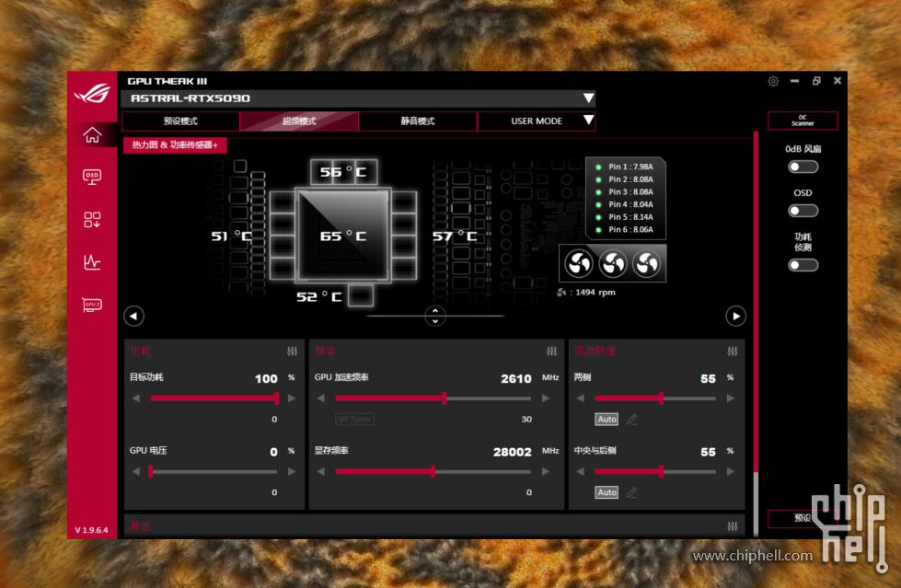Adjust the 显存频率 slider
The width and height of the screenshot is (901, 588).
click(x=433, y=472)
